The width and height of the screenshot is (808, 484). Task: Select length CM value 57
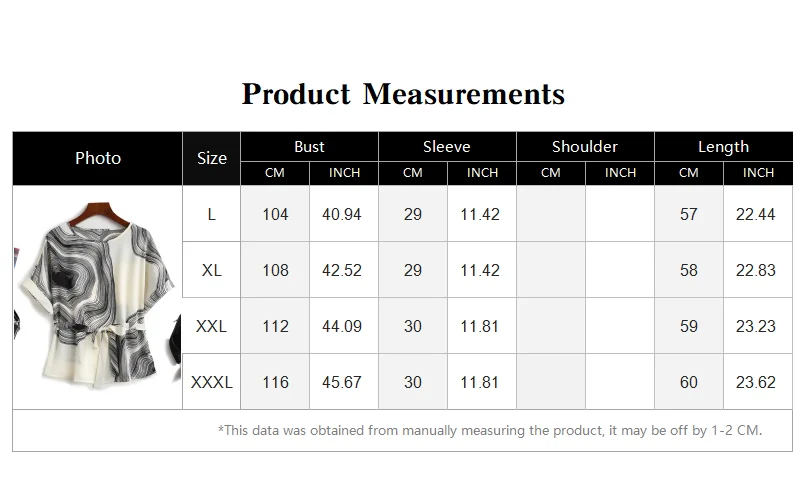(x=689, y=214)
